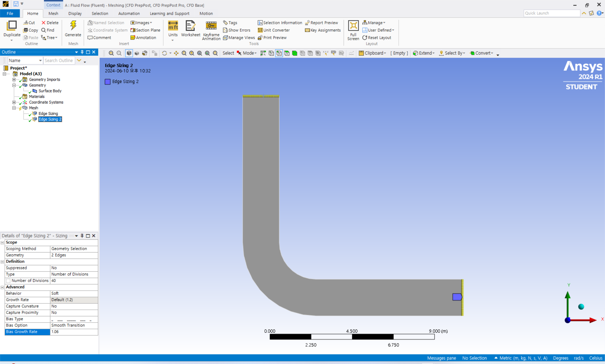Toggle the Number of Divisions parameter checkbox

pyautogui.click(x=8, y=281)
